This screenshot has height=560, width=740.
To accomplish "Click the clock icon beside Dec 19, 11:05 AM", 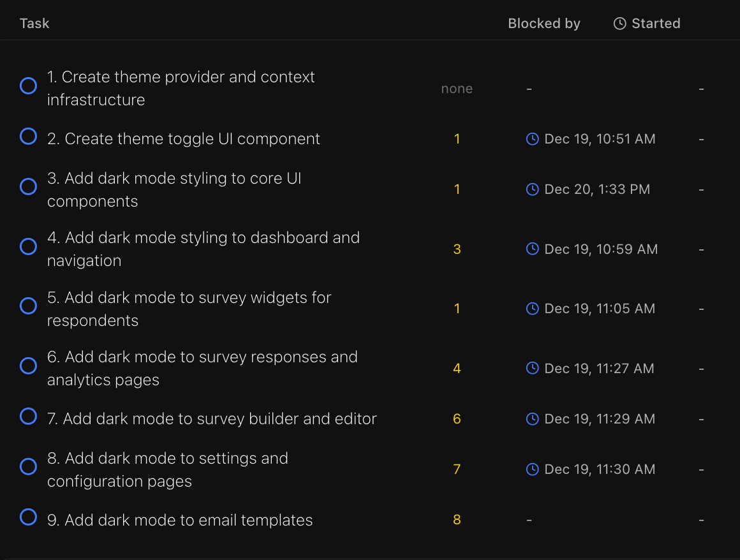I will [x=532, y=308].
